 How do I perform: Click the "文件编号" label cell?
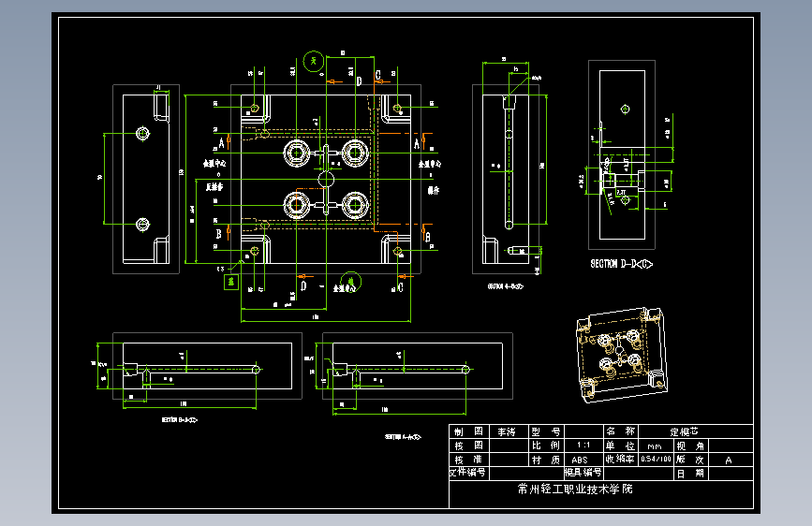[468, 472]
